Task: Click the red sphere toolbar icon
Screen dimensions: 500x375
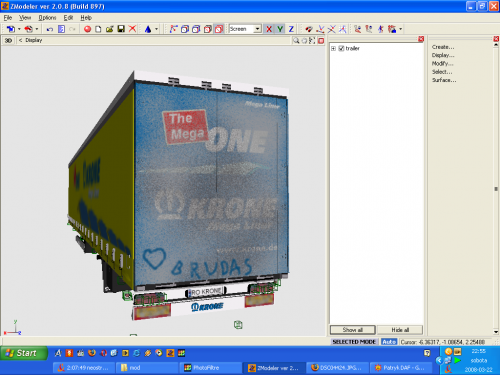Action: click(x=88, y=29)
